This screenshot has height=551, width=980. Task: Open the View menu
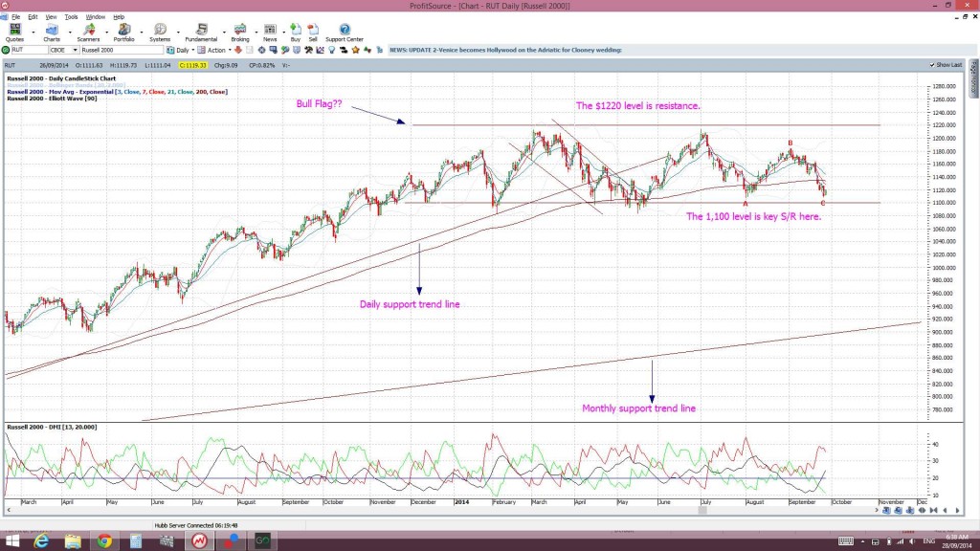pos(52,17)
